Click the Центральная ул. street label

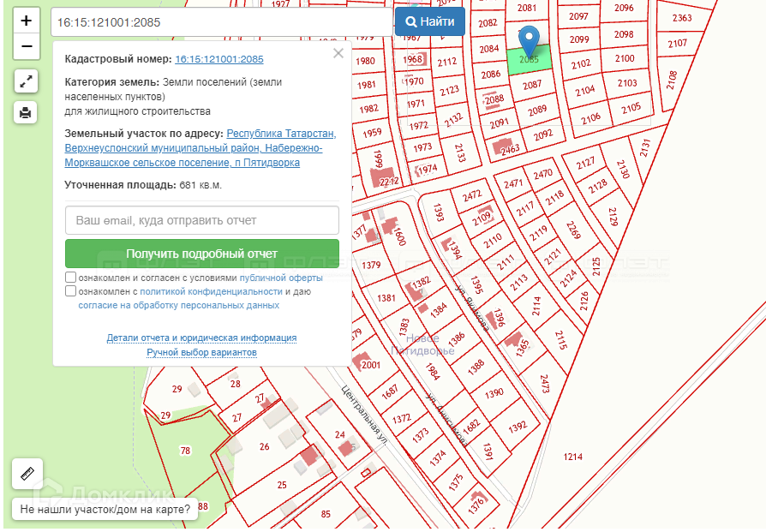(364, 415)
